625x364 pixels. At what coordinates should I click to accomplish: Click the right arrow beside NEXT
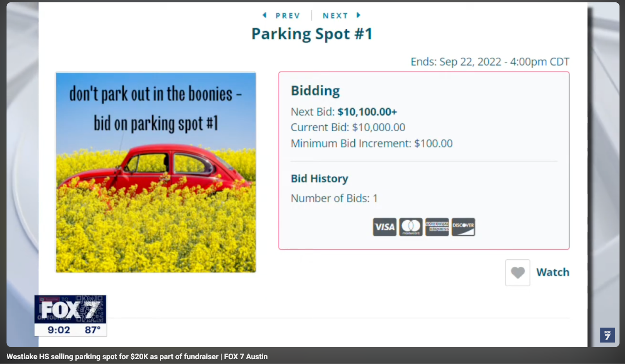point(358,15)
